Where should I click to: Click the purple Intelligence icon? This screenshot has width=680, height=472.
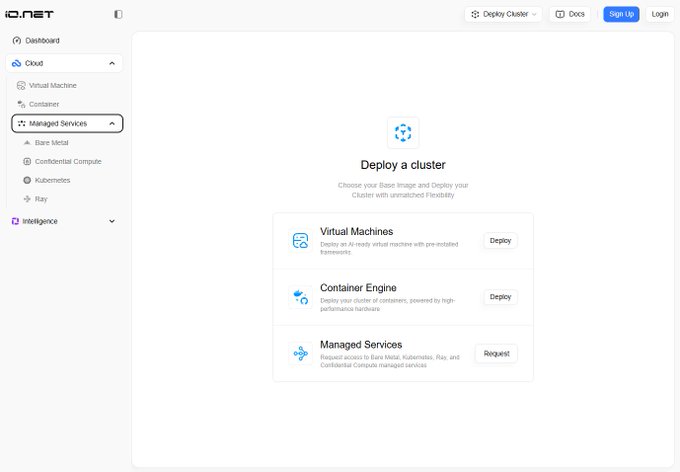coord(15,221)
